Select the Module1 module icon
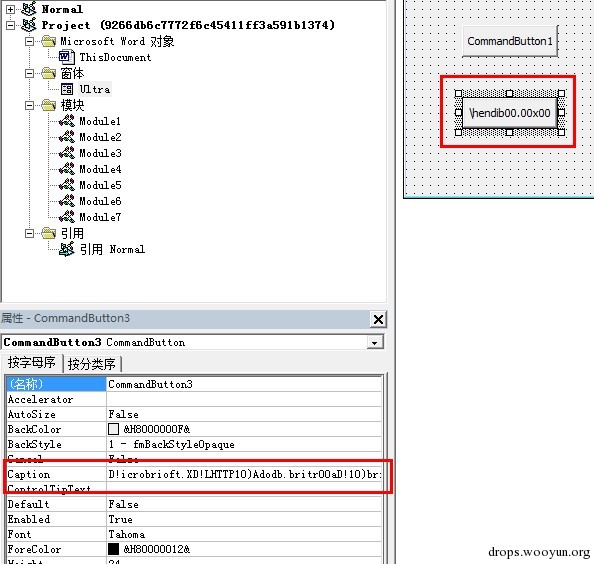 tap(67, 121)
